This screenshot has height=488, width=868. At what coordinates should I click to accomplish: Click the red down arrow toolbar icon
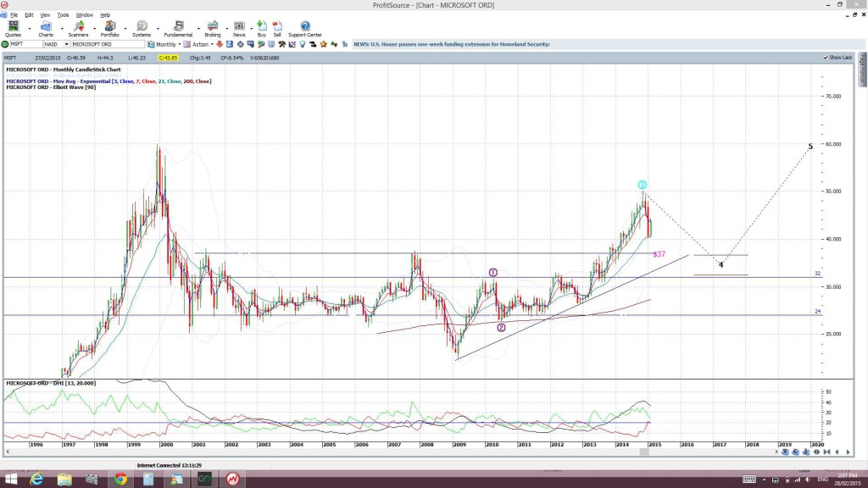(x=220, y=44)
